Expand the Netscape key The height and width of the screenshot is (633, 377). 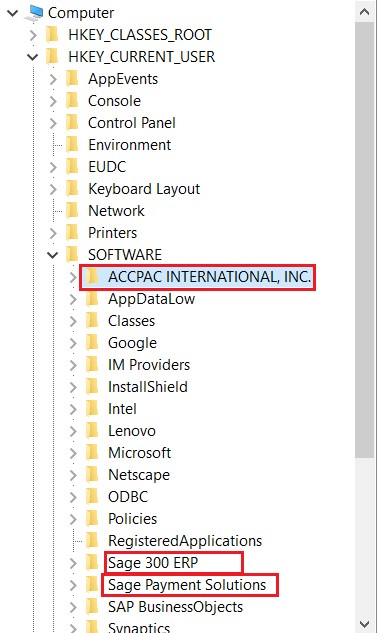(x=73, y=475)
